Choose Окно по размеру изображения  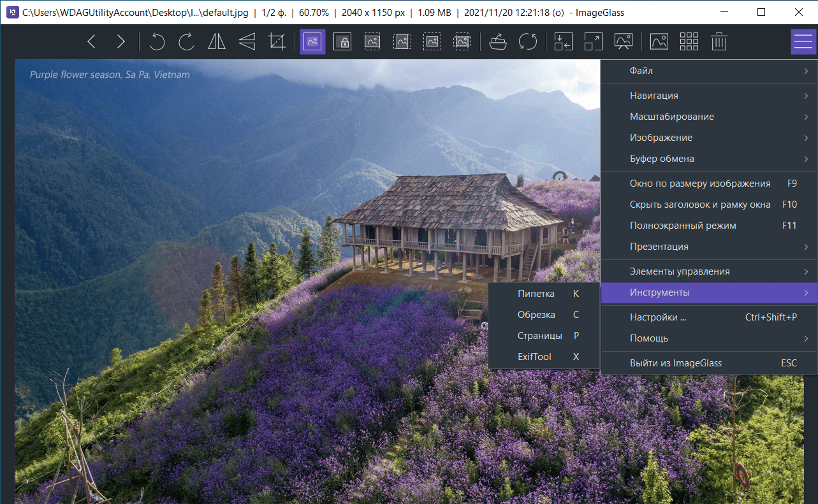pos(709,184)
